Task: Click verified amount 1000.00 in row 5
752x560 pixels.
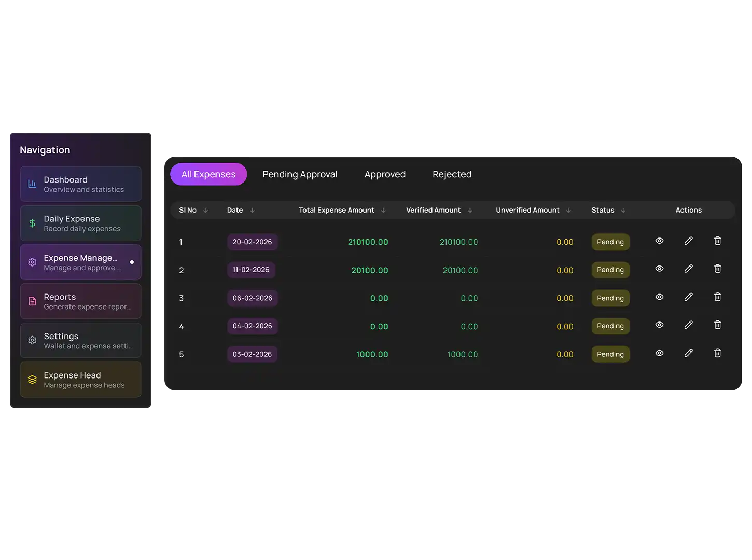Action: (463, 354)
